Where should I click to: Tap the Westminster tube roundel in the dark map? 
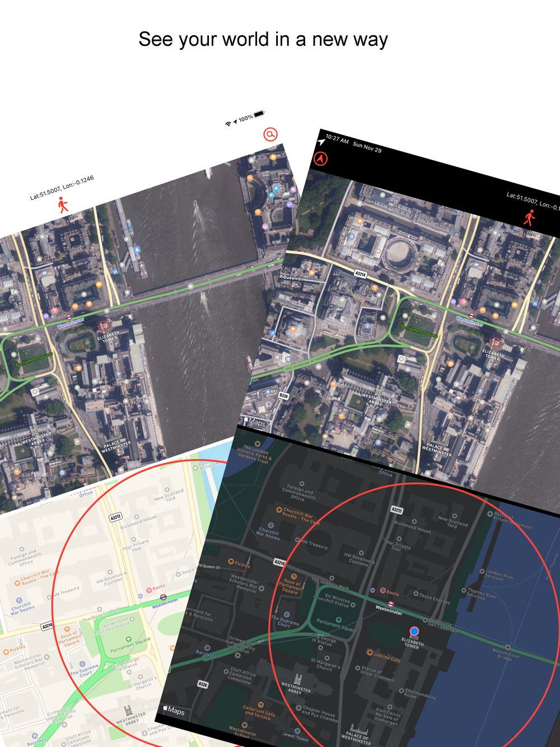point(391,604)
